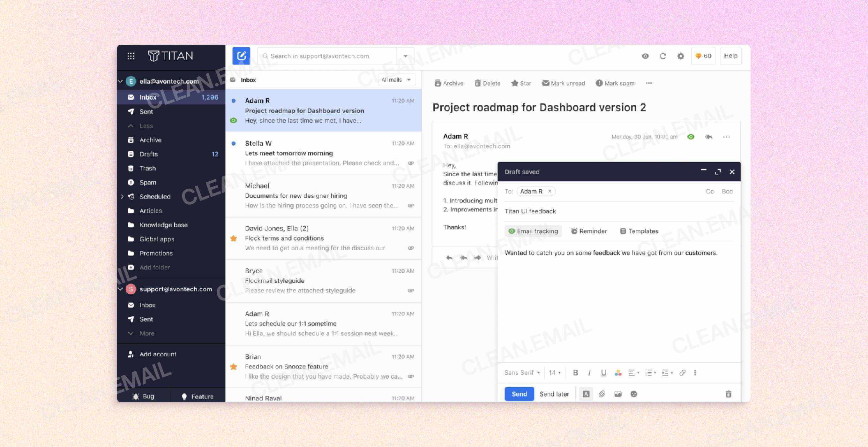Insert an emoji into the draft

[x=634, y=394]
